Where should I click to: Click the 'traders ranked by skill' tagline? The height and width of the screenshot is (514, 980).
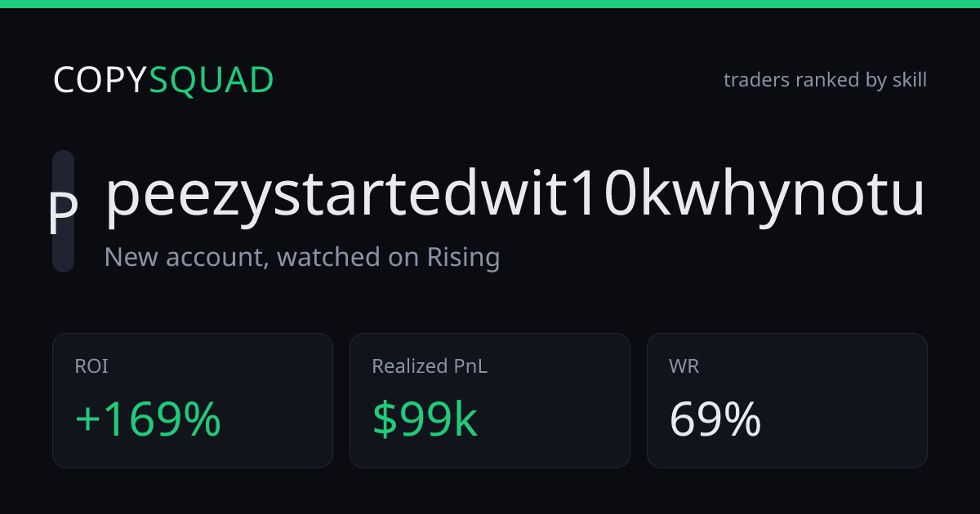[x=825, y=80]
